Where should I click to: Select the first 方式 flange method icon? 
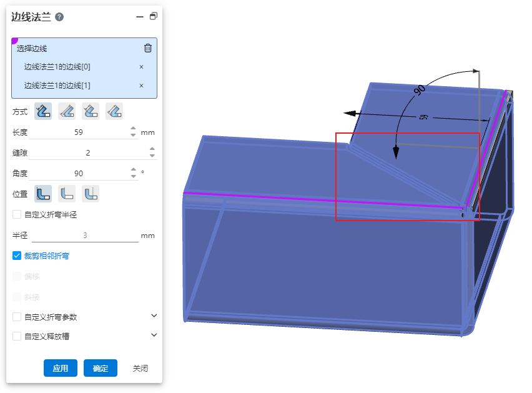[43, 111]
